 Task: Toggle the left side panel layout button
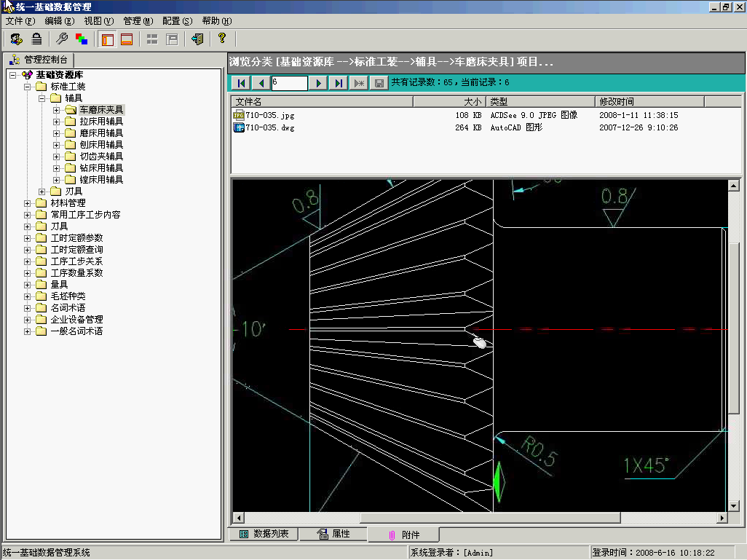107,39
